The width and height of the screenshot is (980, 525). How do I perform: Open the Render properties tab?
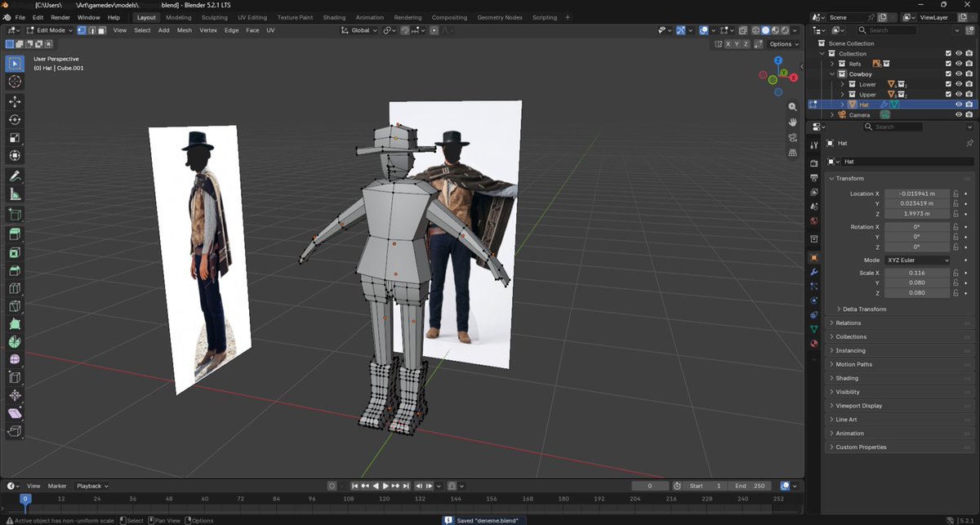point(813,162)
